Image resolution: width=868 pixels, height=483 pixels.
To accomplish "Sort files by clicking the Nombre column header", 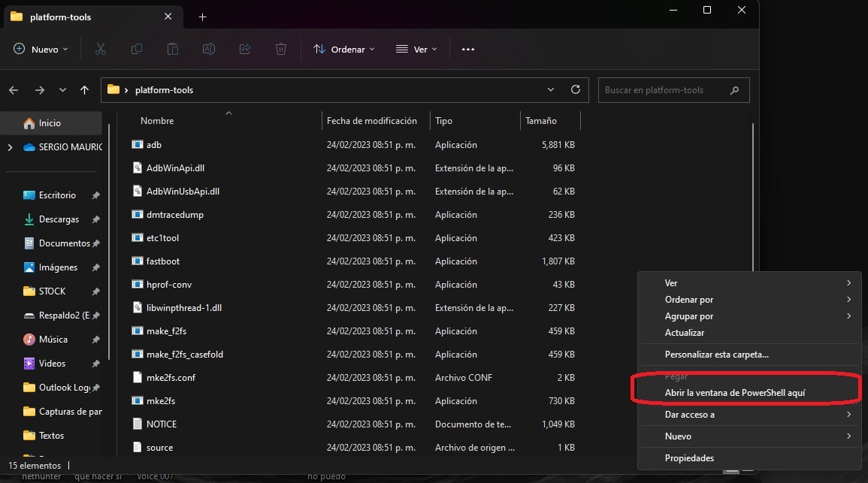I will point(157,120).
